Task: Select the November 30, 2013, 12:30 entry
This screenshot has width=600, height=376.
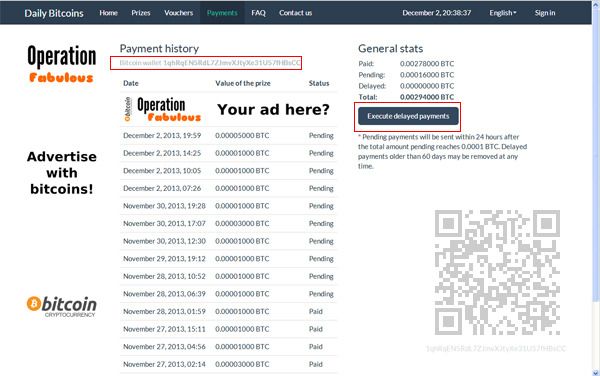Action: tap(228, 241)
